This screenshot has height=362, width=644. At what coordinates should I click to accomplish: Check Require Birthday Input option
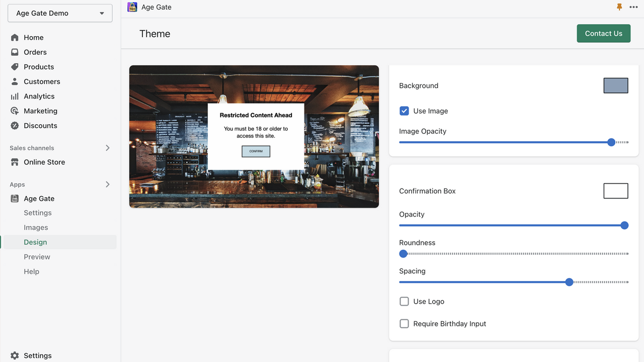[x=404, y=324]
